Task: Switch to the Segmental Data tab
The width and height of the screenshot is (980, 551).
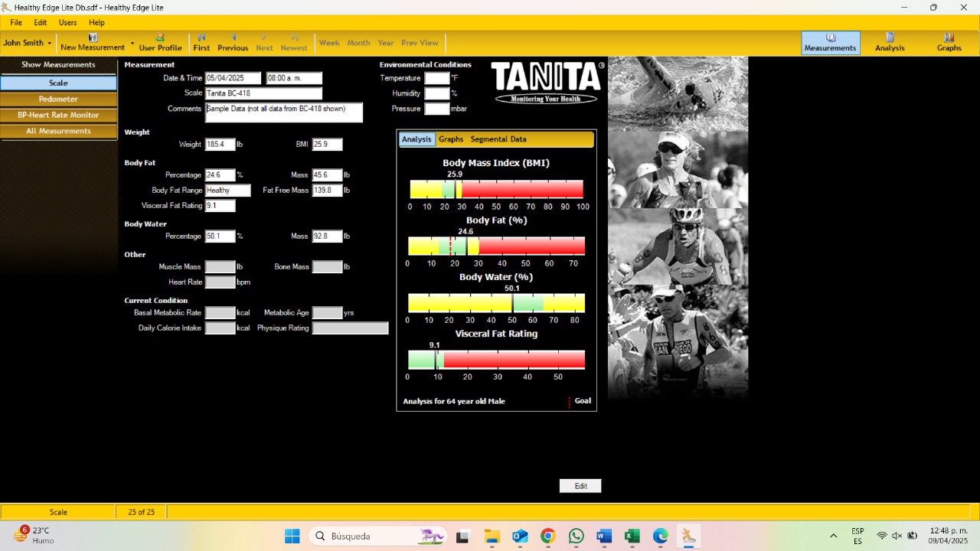Action: [498, 139]
